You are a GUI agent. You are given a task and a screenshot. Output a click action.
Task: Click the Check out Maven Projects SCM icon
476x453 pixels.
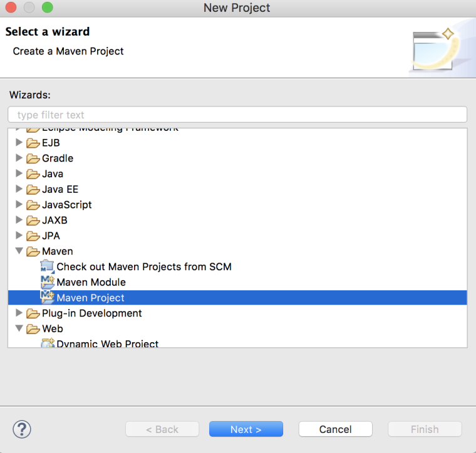(x=48, y=267)
